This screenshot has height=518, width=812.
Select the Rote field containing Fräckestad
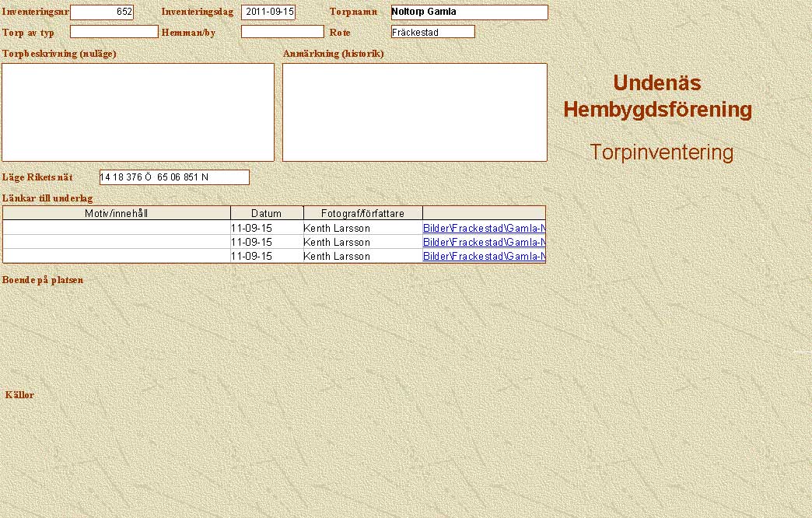point(432,32)
